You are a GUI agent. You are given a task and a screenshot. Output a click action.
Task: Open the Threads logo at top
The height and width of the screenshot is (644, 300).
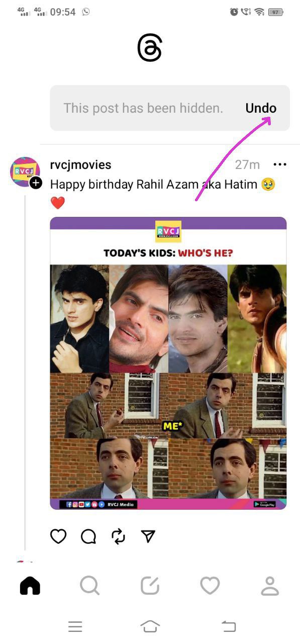coord(150,48)
